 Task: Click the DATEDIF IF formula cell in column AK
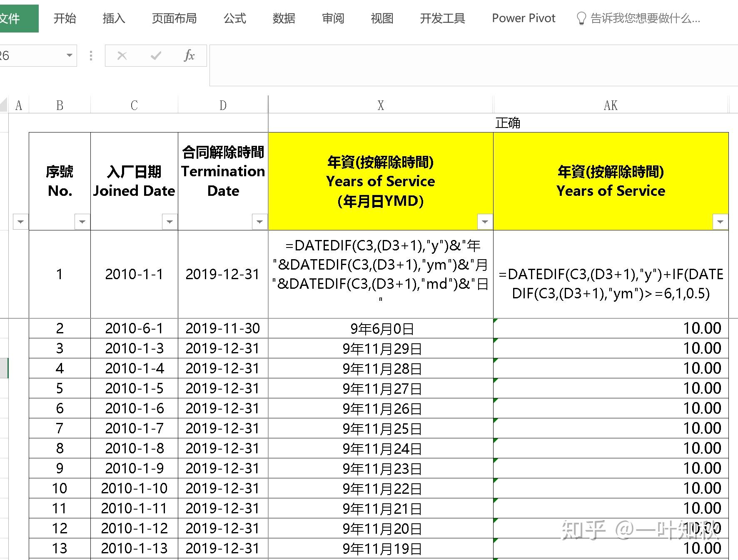611,274
